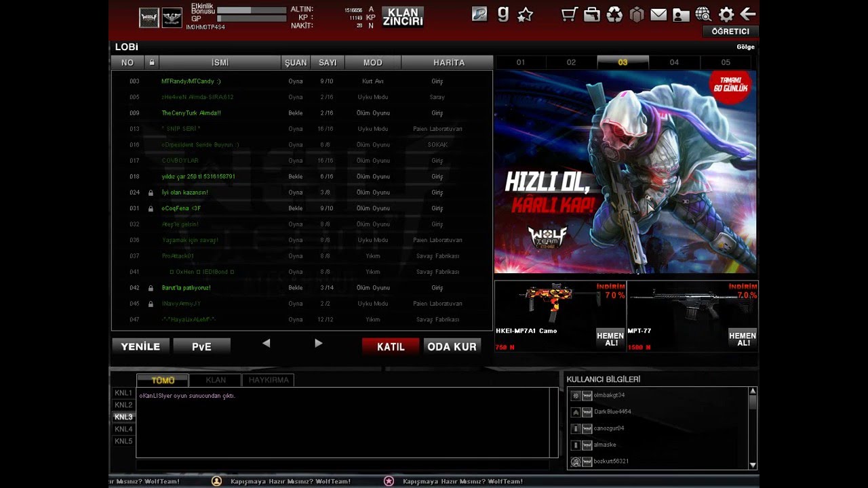Click HEMEN AL for MPT-77
The image size is (868, 488).
(x=743, y=339)
